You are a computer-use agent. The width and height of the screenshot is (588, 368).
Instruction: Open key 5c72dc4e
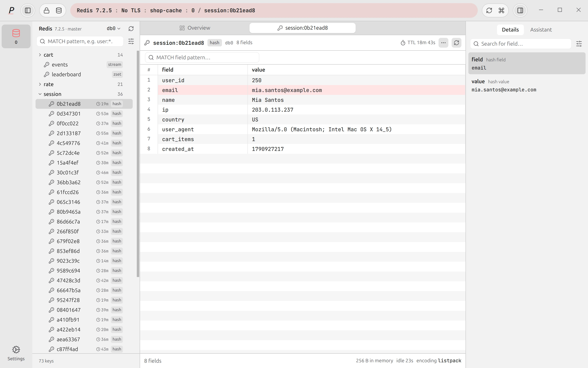click(84, 153)
